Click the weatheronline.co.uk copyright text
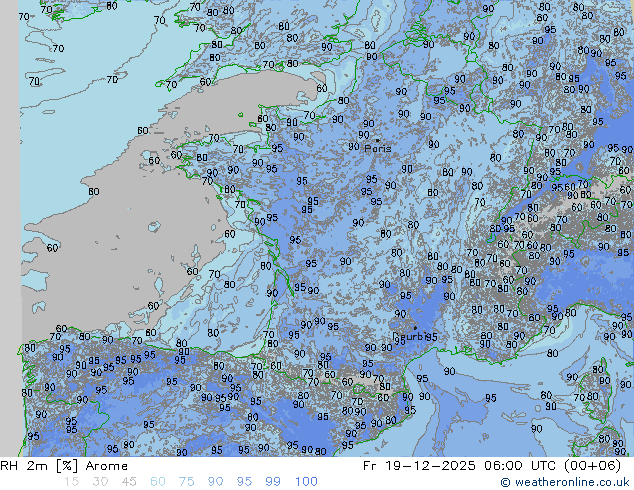Screen dimensions: 634x490 click(x=565, y=482)
